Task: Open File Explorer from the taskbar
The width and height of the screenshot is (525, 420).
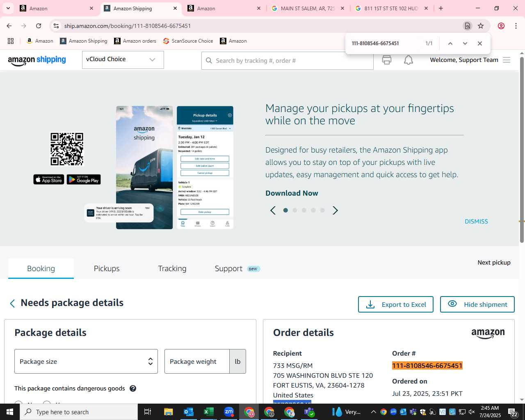Action: [x=169, y=412]
